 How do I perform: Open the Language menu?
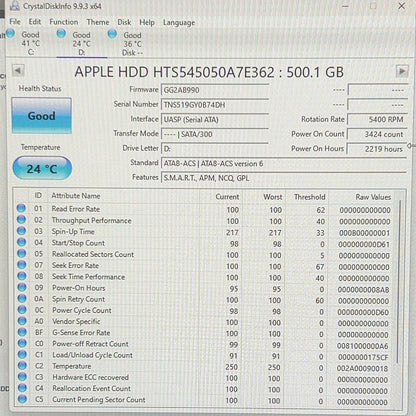point(179,23)
